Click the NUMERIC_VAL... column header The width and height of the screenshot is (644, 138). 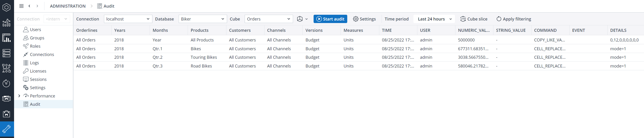(474, 30)
